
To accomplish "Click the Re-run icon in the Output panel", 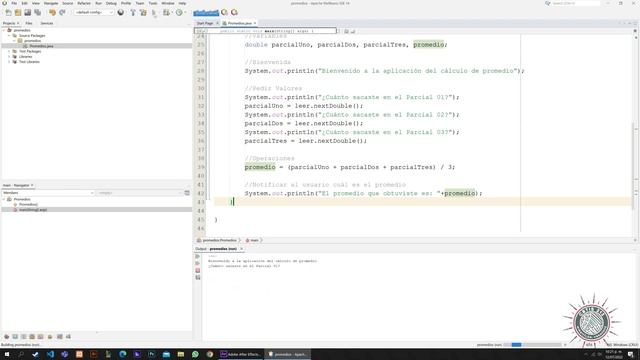I will (x=198, y=256).
